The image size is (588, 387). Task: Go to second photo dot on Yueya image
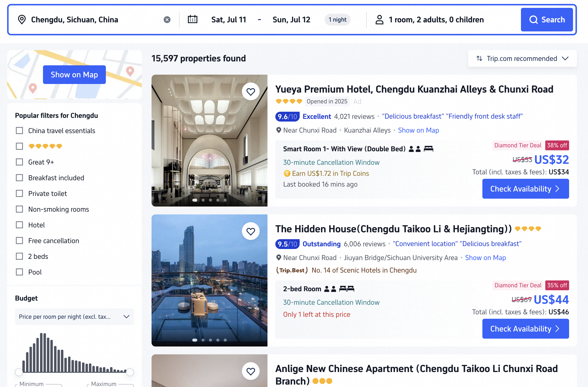click(203, 200)
